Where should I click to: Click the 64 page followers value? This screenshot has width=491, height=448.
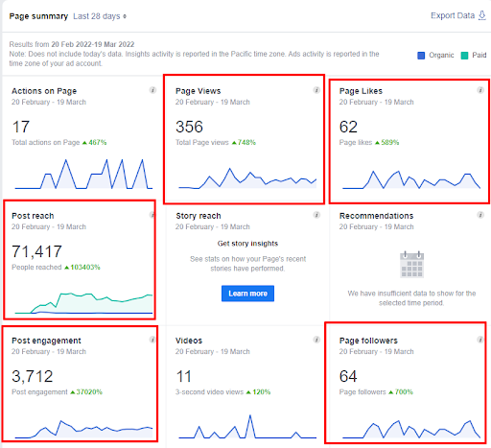(x=348, y=376)
